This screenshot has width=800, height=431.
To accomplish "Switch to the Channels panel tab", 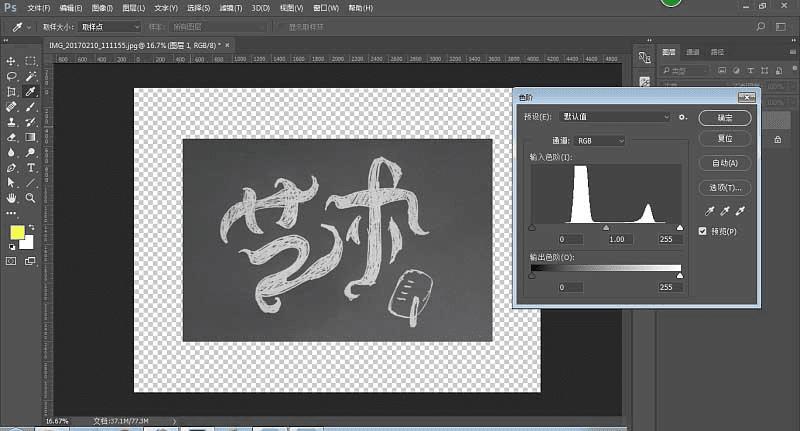I will point(693,52).
